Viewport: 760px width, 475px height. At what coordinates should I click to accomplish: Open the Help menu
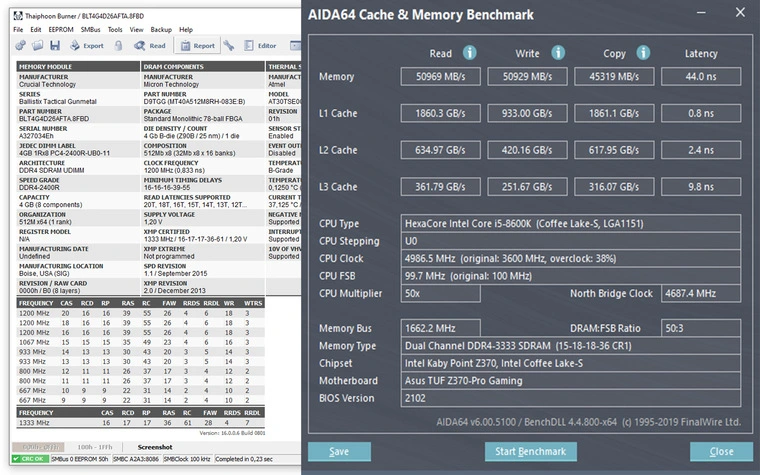(x=186, y=30)
